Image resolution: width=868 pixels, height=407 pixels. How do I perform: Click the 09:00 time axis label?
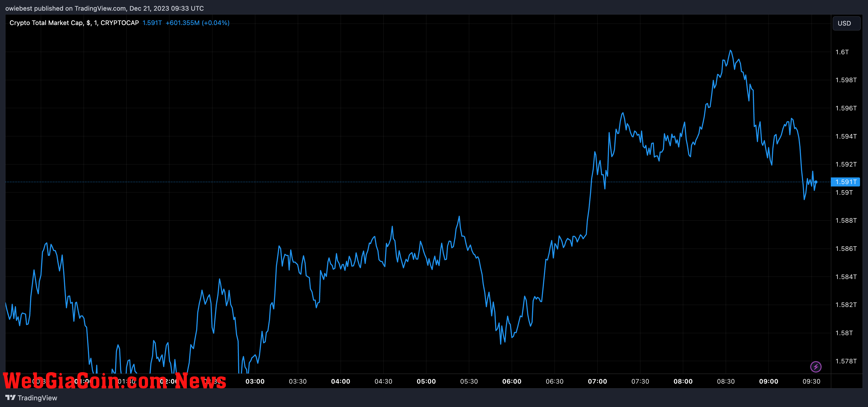coord(769,381)
